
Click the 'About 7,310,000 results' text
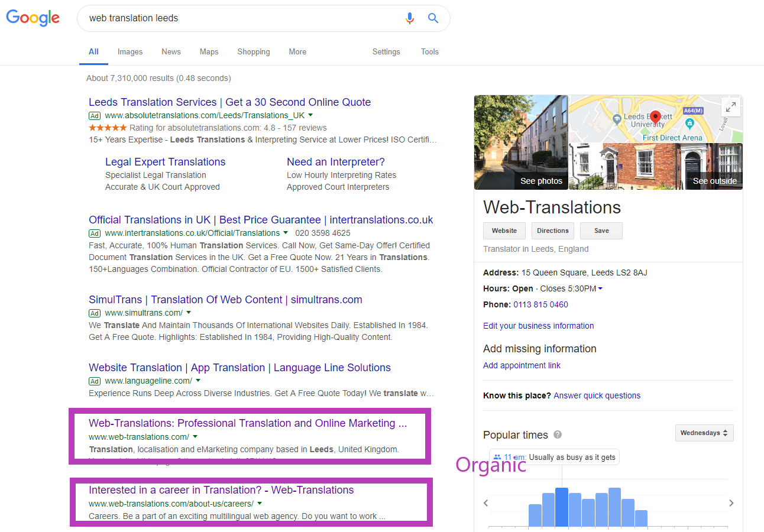tap(158, 78)
